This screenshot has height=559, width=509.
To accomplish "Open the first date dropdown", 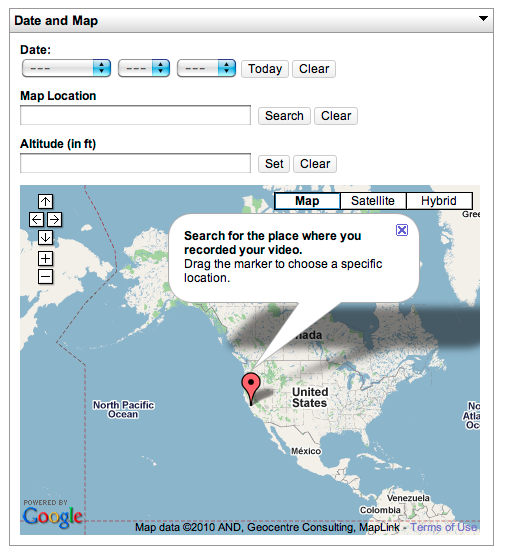I will coord(67,69).
